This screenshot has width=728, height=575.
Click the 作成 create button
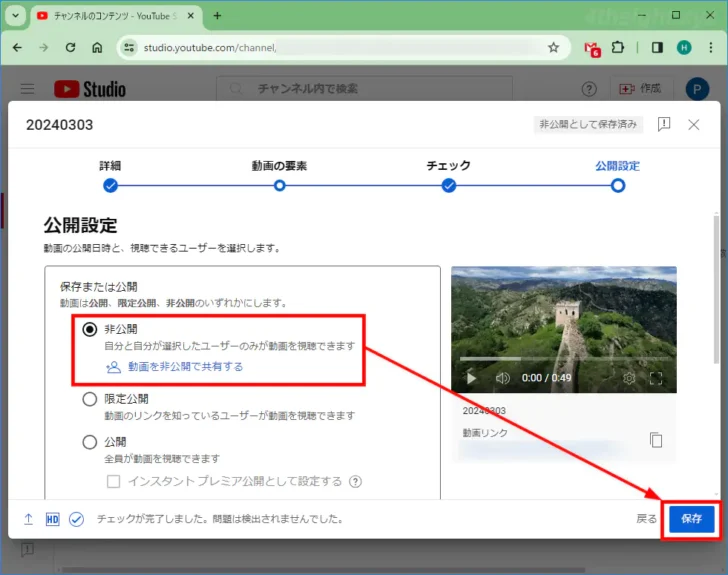640,88
